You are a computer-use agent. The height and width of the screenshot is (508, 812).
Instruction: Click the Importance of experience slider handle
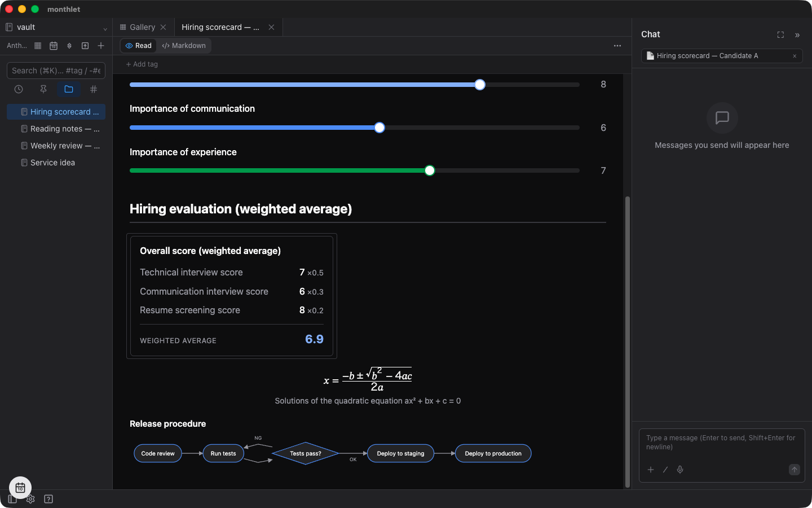pyautogui.click(x=430, y=170)
